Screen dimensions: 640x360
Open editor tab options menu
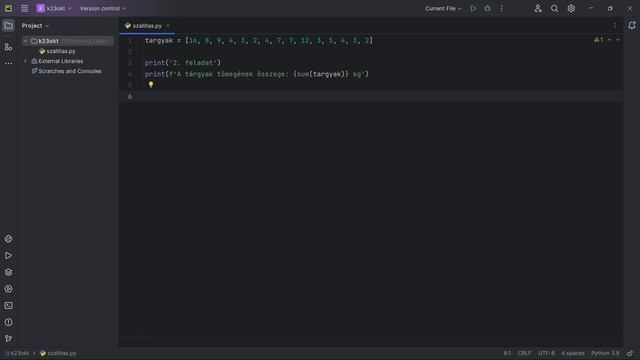615,25
